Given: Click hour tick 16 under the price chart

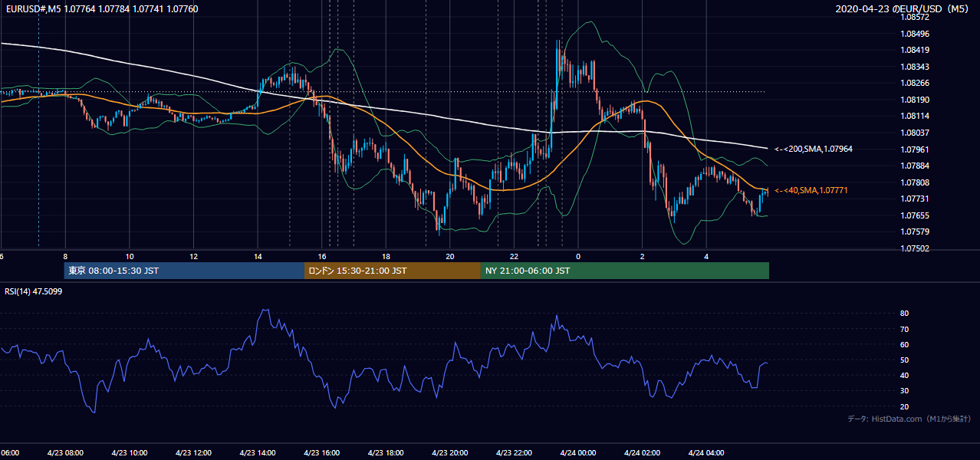Looking at the screenshot, I should pyautogui.click(x=322, y=256).
